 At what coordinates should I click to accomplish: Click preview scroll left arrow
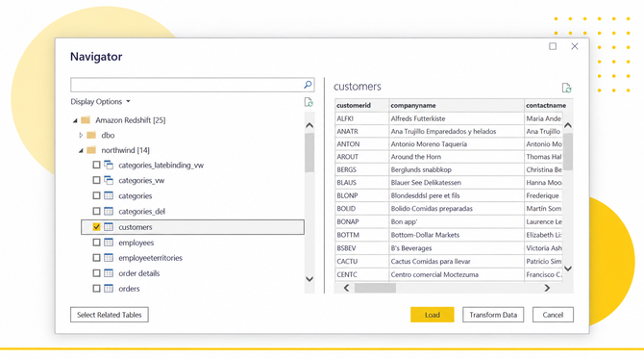(346, 288)
